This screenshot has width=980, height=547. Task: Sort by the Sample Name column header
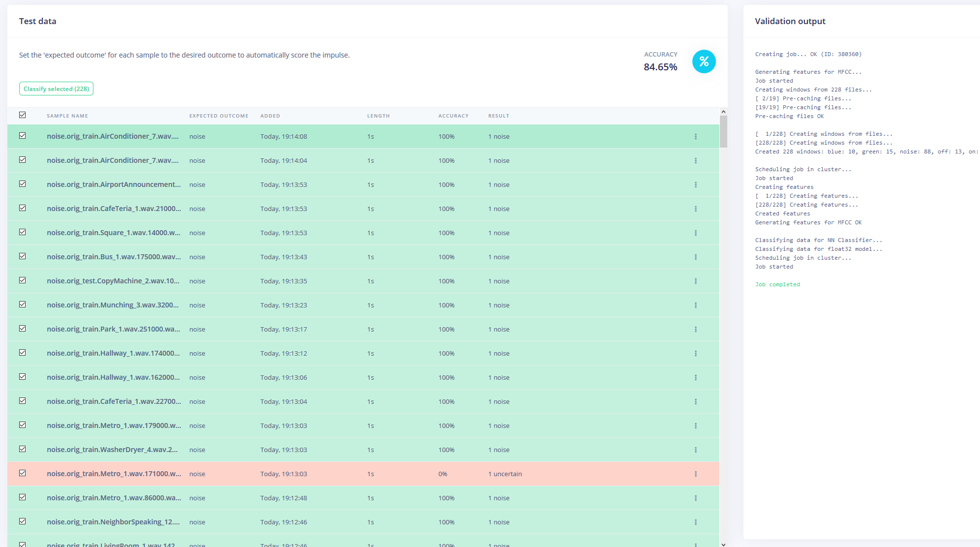67,116
